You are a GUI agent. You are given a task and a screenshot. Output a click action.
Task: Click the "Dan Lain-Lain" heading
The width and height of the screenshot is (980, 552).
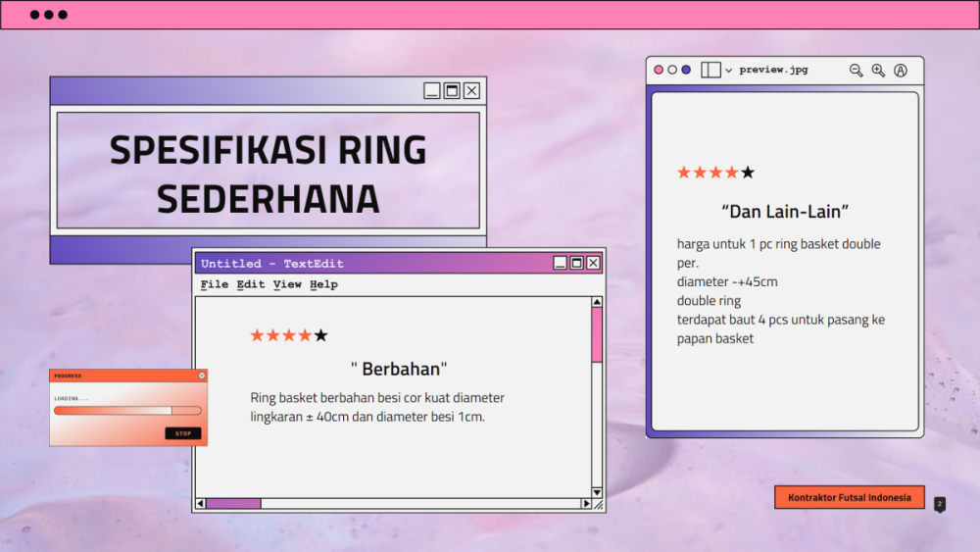click(x=785, y=212)
